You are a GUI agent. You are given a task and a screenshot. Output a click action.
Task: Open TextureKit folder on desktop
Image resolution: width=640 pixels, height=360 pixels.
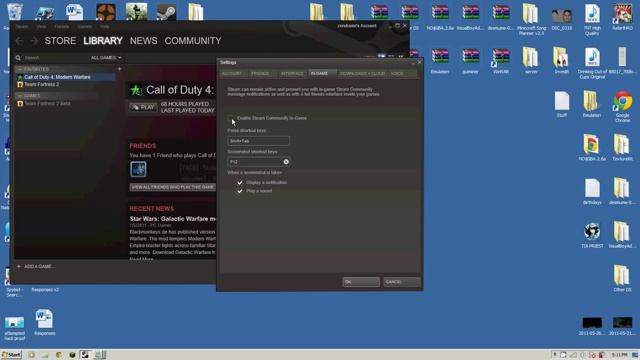622,147
